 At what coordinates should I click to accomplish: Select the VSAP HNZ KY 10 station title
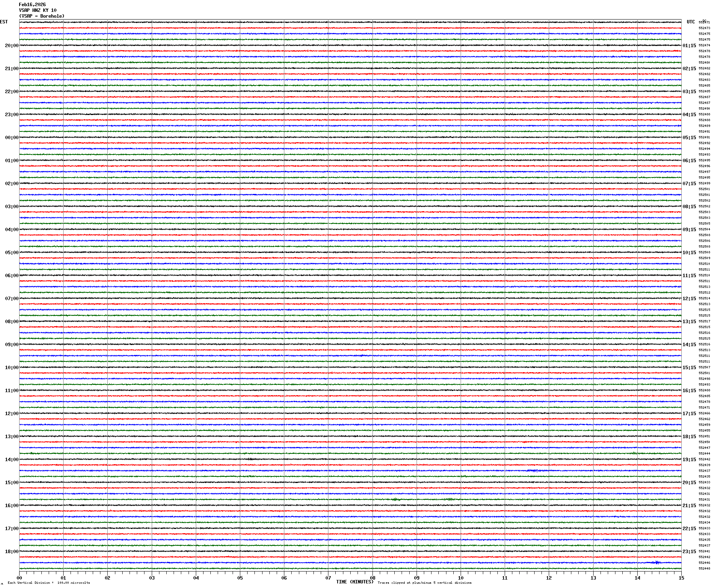point(38,10)
